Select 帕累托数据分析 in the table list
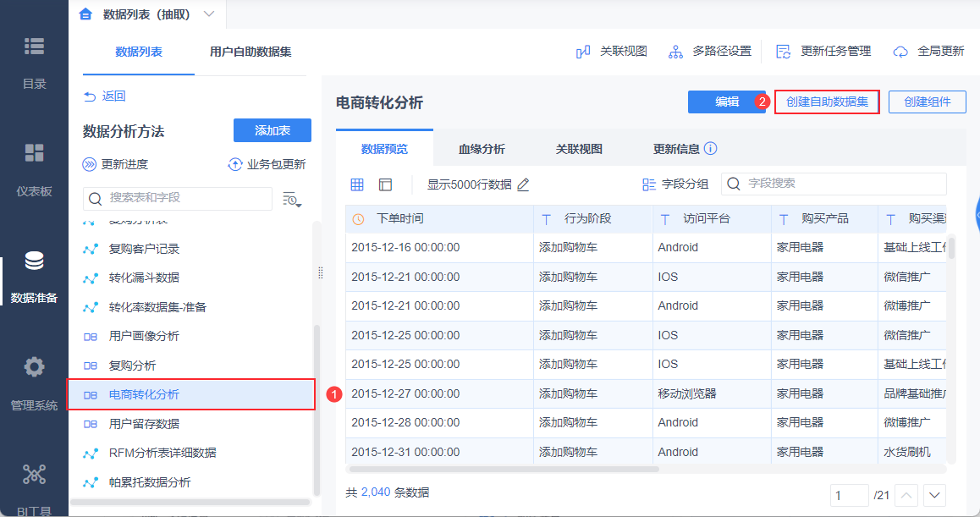This screenshot has height=517, width=980. pos(150,482)
